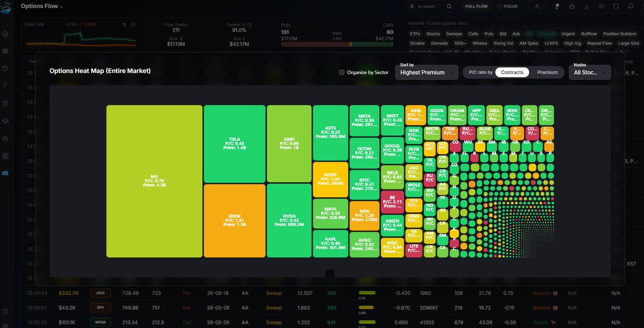The width and height of the screenshot is (644, 328).
Task: Select the TSLA heat map tile
Action: coord(235,143)
